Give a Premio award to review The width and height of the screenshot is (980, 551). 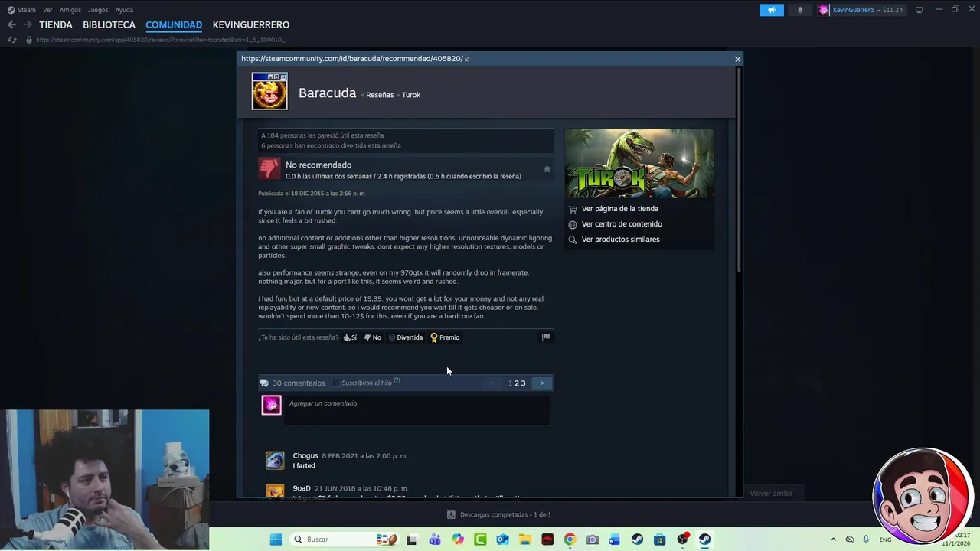click(445, 337)
